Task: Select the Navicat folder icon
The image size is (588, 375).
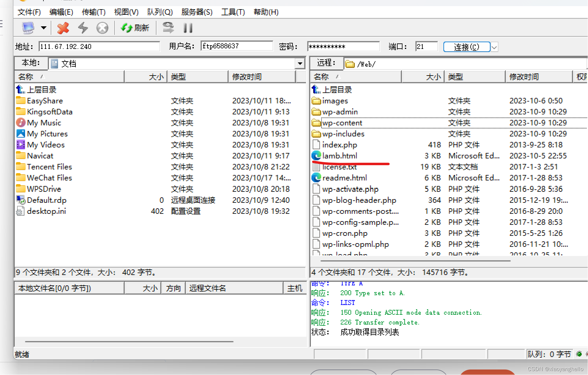Action: coord(20,155)
